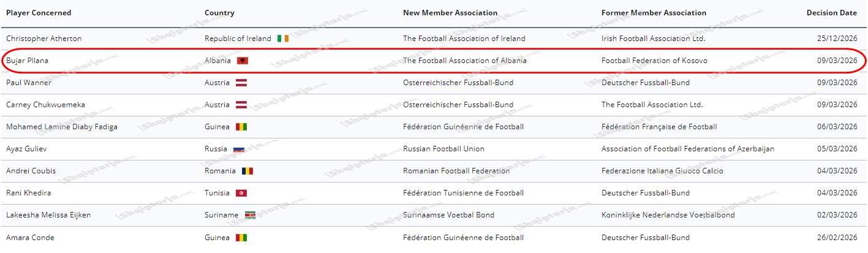Click the Austria flag in Paul Wanner row
The height and width of the screenshot is (253, 868).
[x=241, y=83]
